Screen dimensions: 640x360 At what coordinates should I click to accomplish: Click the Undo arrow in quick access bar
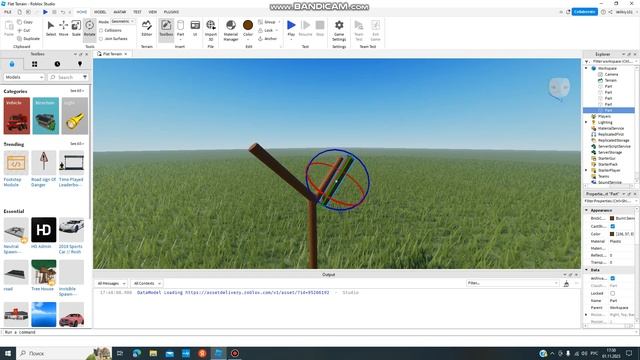pos(63,12)
